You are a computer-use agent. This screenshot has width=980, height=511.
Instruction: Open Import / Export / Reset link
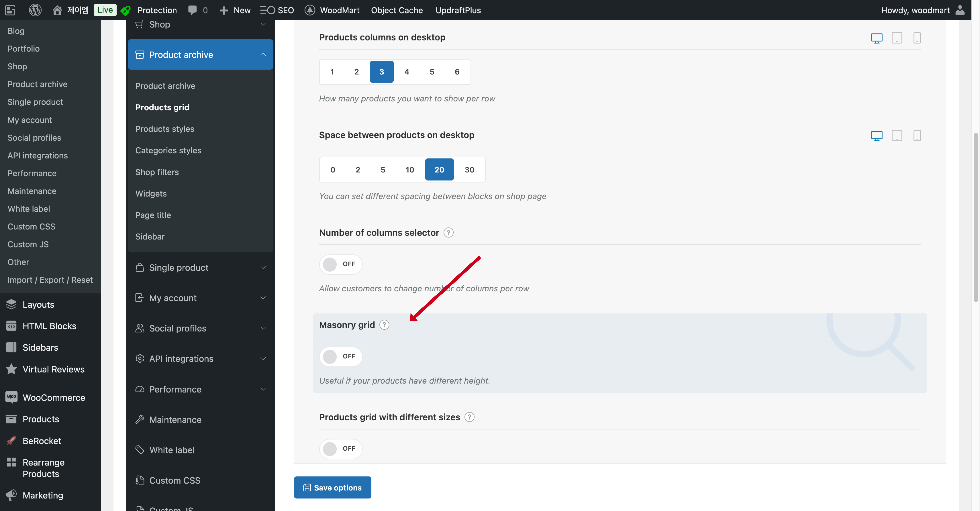pyautogui.click(x=50, y=280)
